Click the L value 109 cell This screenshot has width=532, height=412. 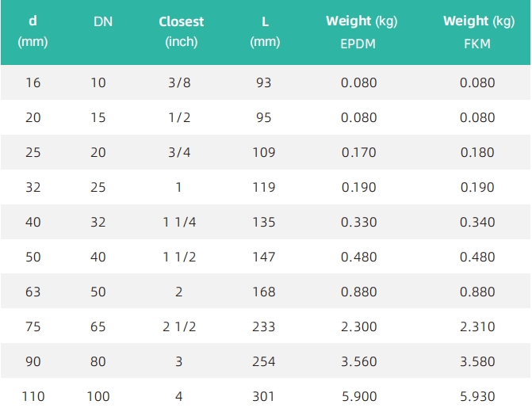pyautogui.click(x=264, y=153)
